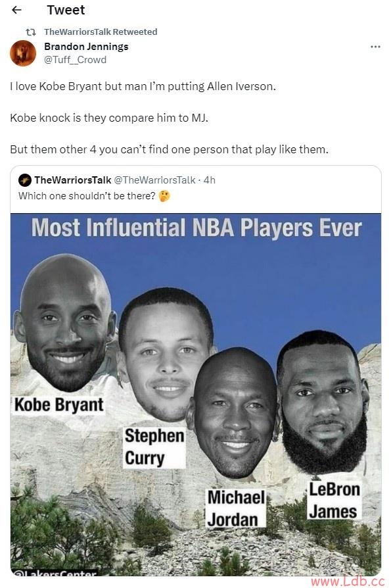The height and width of the screenshot is (588, 391).
Task: Click the Stephen Curry label in image
Action: click(154, 447)
